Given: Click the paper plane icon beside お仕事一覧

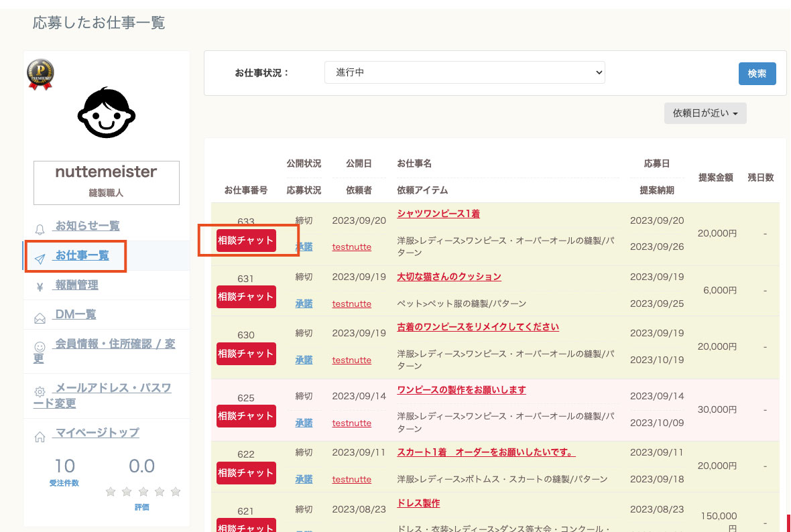Looking at the screenshot, I should point(40,259).
